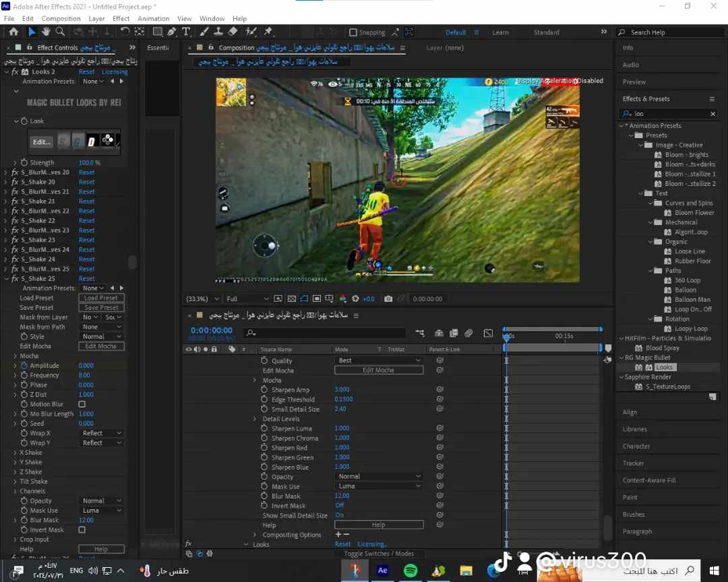
Task: Select the Eraser tool
Action: (x=233, y=32)
